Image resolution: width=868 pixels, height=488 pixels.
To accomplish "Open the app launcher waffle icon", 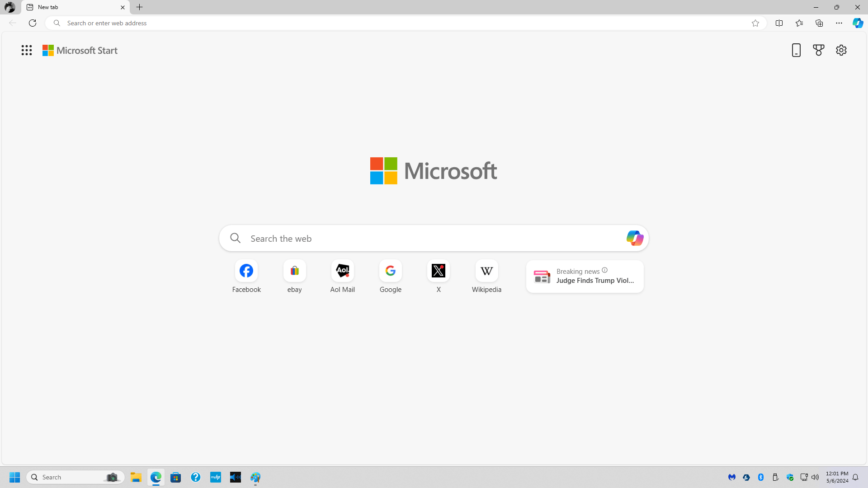I will (27, 50).
